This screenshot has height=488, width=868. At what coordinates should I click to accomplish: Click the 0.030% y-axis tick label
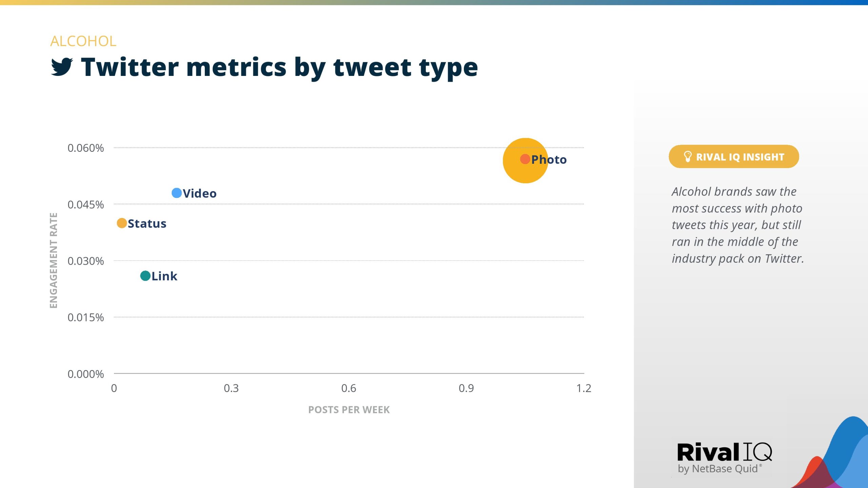85,261
